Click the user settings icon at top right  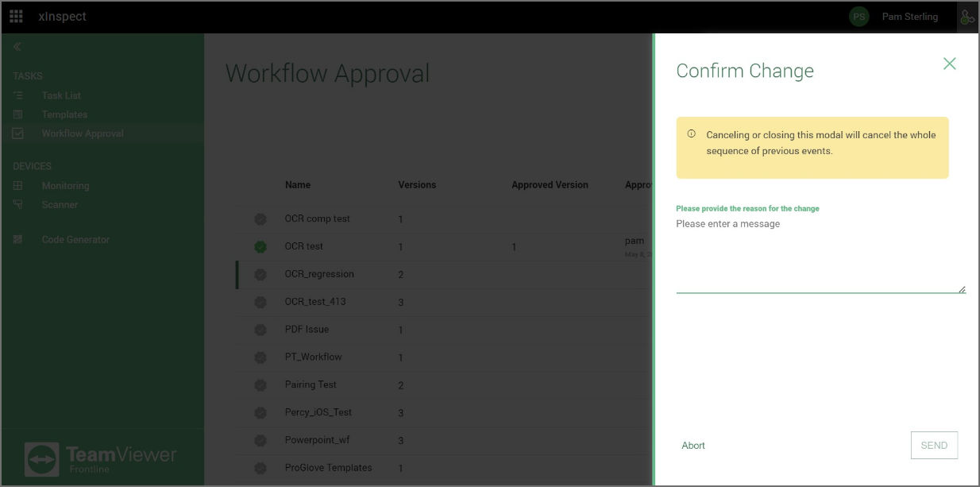pyautogui.click(x=966, y=17)
